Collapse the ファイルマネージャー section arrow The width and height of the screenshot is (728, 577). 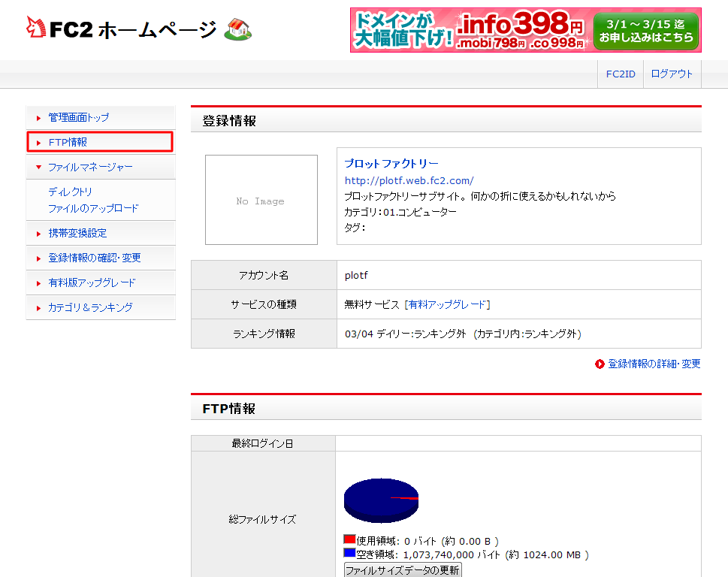pos(38,167)
